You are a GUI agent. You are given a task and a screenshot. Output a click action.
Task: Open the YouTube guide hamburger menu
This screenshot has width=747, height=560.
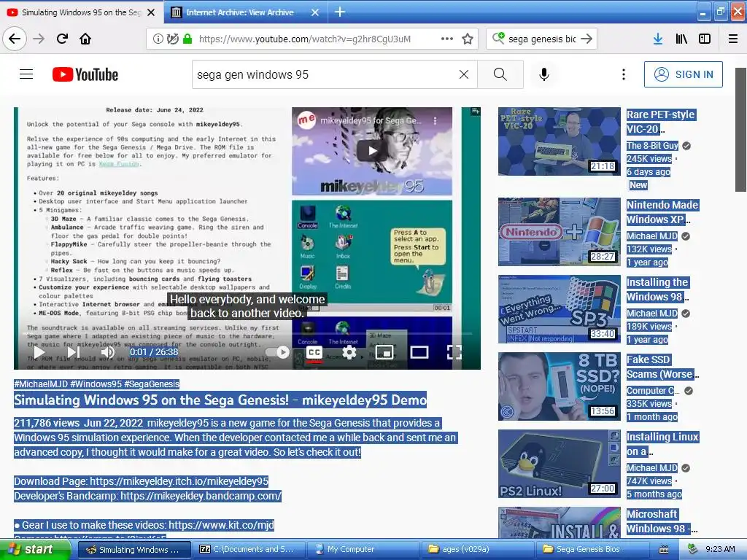pyautogui.click(x=26, y=74)
